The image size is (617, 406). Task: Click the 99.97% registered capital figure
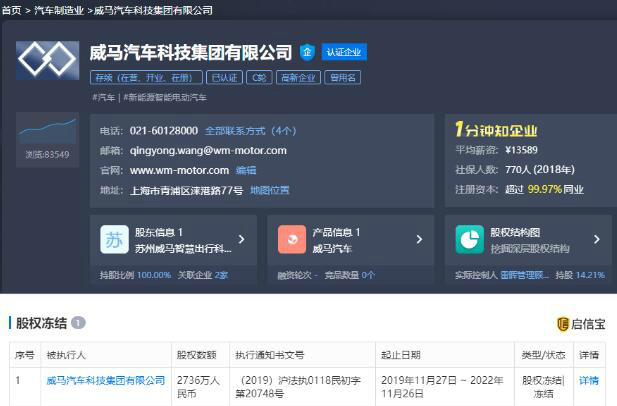click(545, 189)
